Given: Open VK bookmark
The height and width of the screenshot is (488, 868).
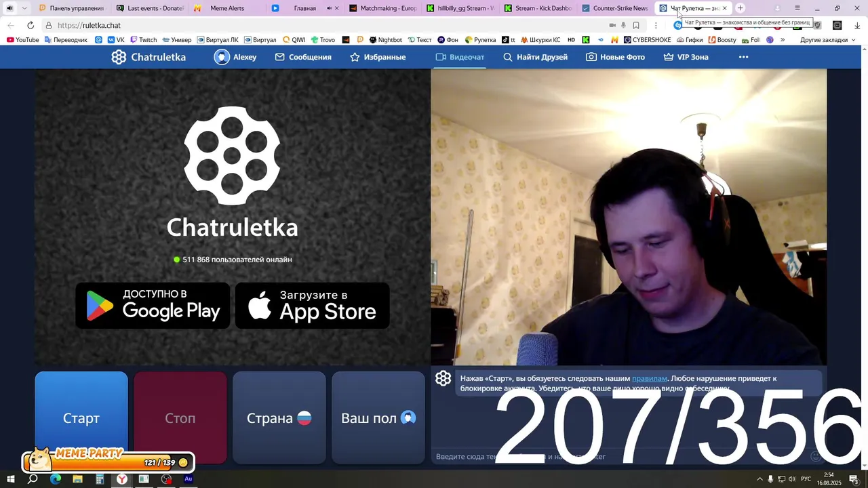Looking at the screenshot, I should point(115,40).
